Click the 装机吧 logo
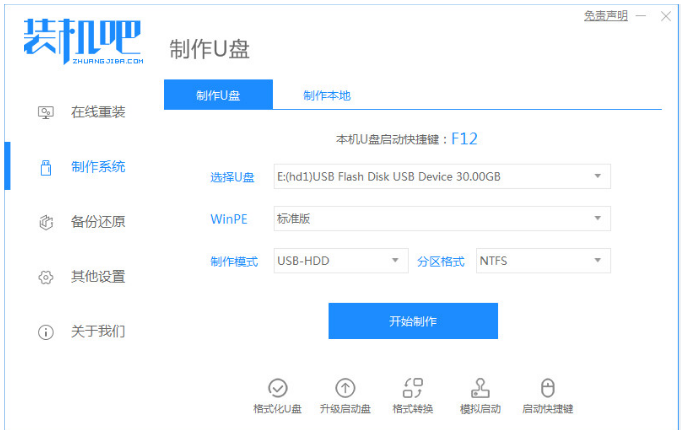This screenshot has width=682, height=437. click(x=84, y=39)
